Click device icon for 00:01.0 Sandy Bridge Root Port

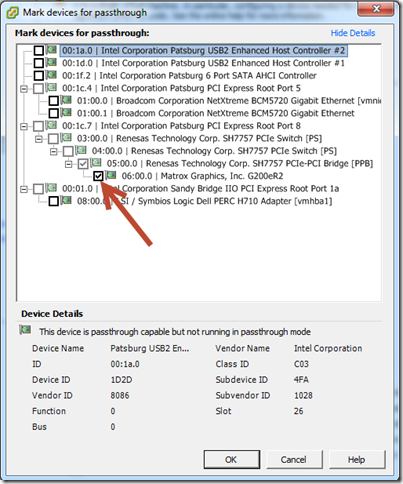pos(51,188)
